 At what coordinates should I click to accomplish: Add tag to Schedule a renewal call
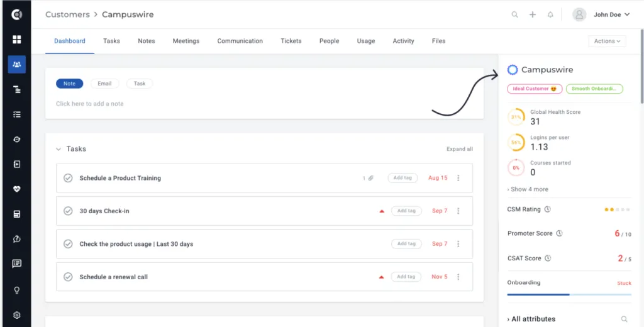406,277
